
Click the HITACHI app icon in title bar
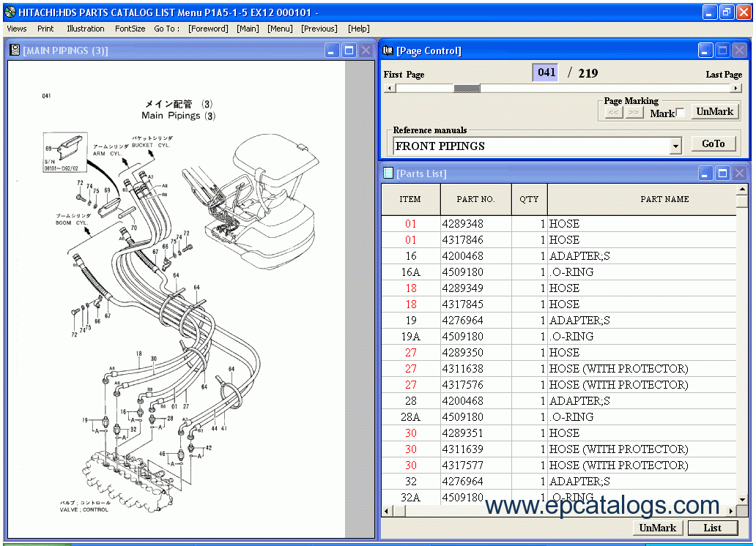coord(10,12)
